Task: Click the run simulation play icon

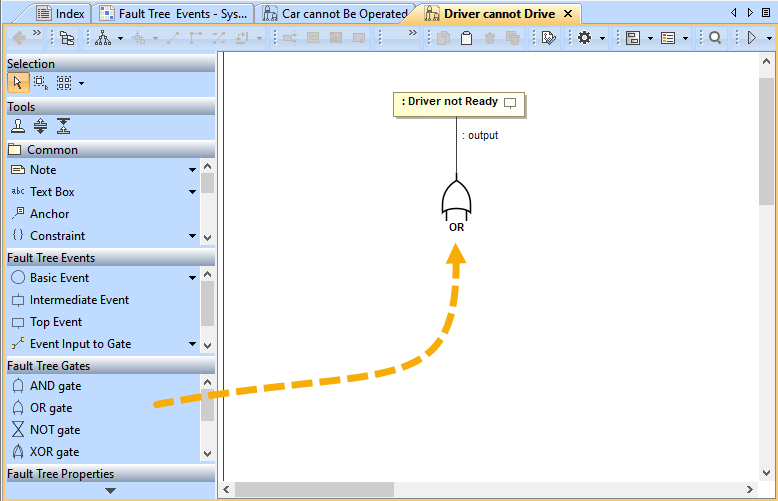Action: (752, 38)
